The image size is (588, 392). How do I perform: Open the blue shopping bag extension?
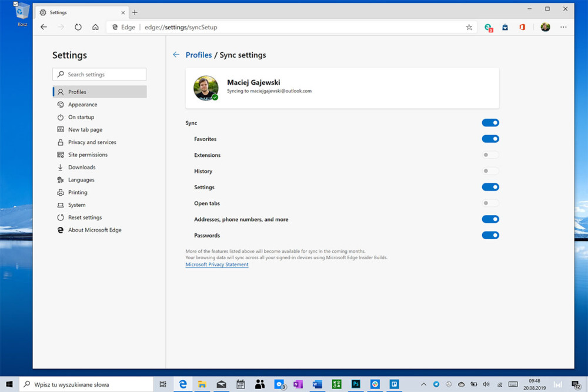tap(505, 27)
